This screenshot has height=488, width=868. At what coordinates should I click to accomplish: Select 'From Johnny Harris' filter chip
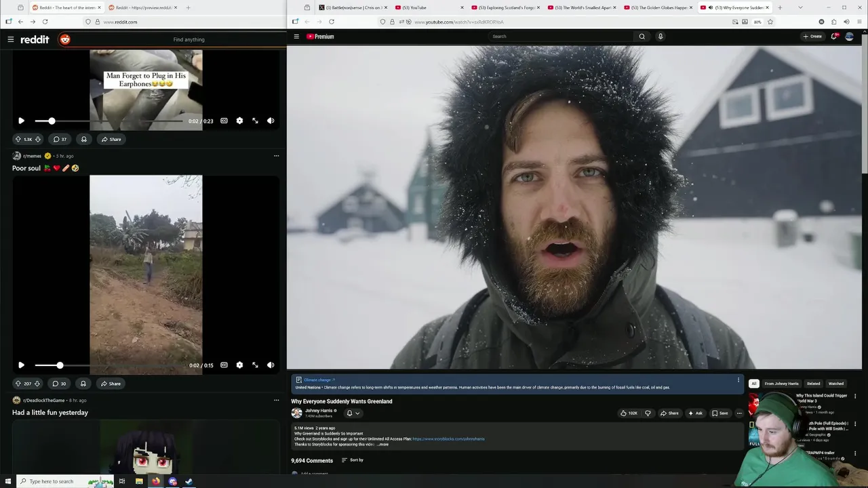coord(782,384)
